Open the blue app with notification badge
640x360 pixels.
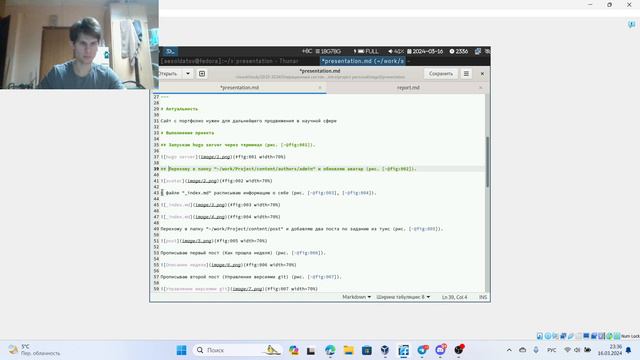(x=422, y=350)
